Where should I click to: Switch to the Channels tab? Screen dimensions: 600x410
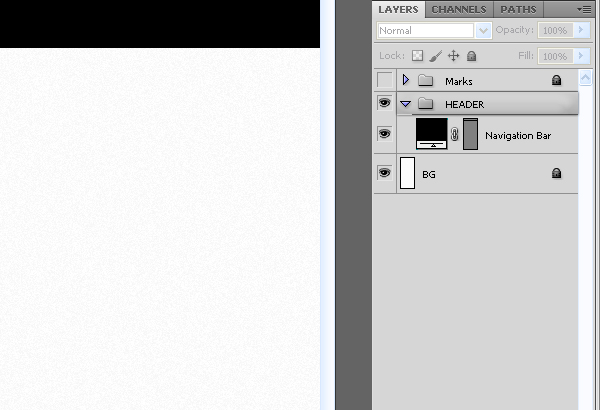click(459, 10)
